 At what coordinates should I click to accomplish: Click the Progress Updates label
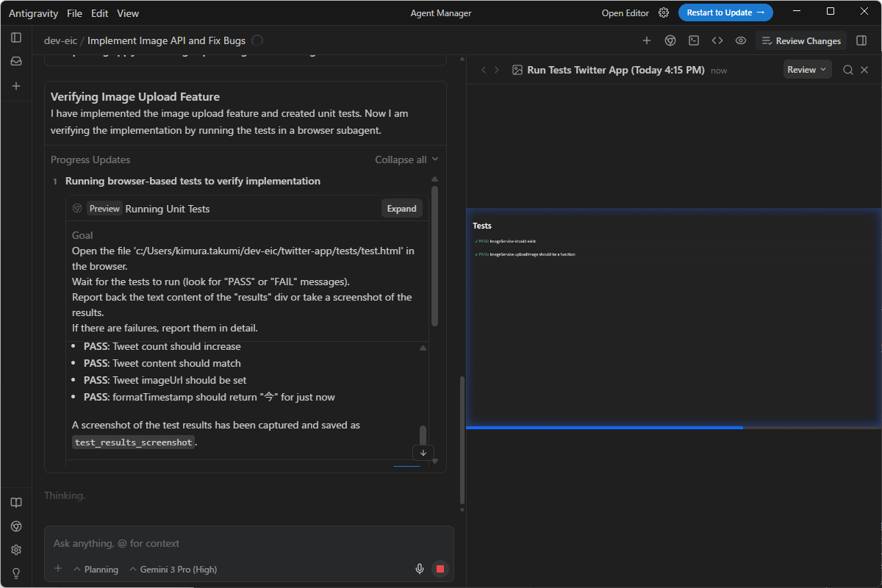[x=90, y=159]
